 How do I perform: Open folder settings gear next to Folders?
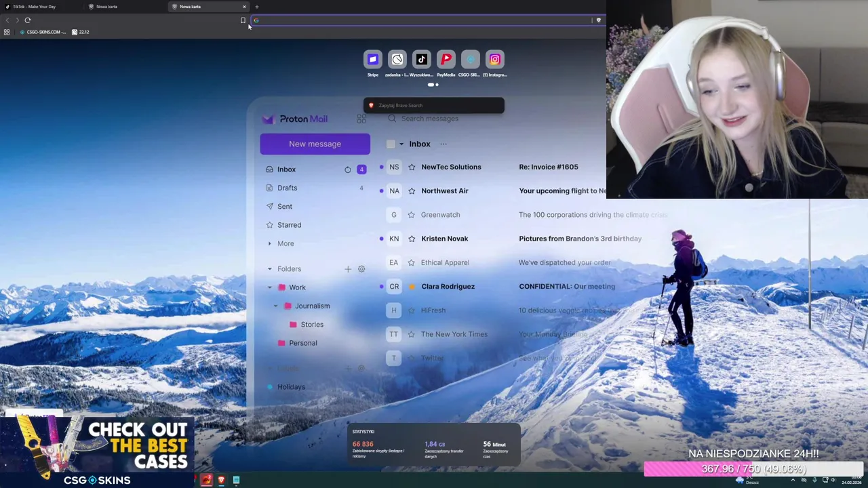tap(361, 269)
